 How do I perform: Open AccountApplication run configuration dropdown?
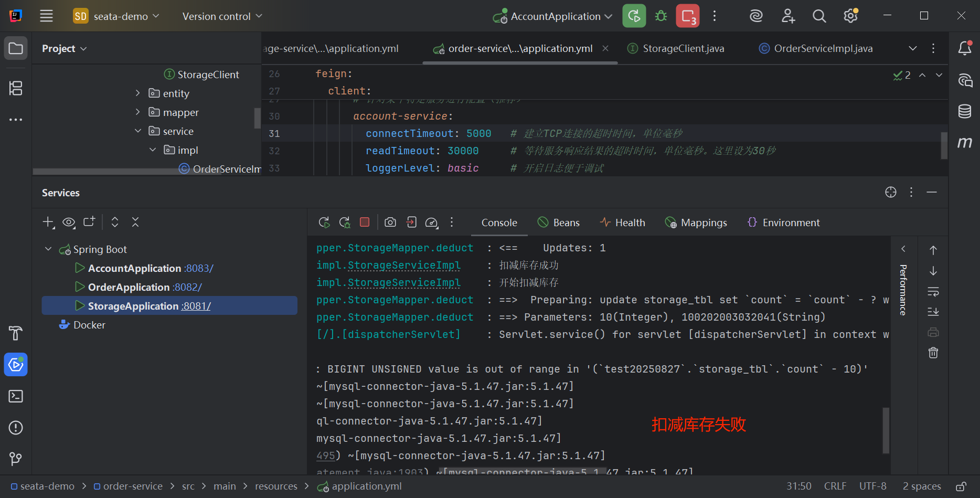point(552,16)
